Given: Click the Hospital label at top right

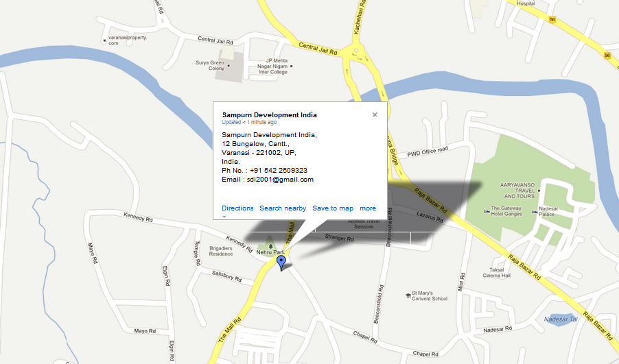Looking at the screenshot, I should (526, 3).
